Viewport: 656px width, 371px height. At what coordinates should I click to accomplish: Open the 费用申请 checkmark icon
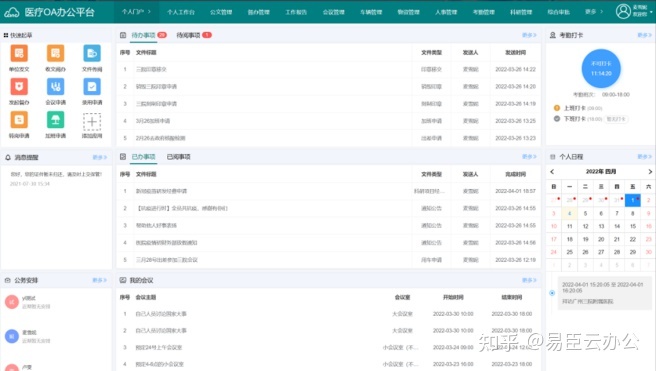click(92, 87)
